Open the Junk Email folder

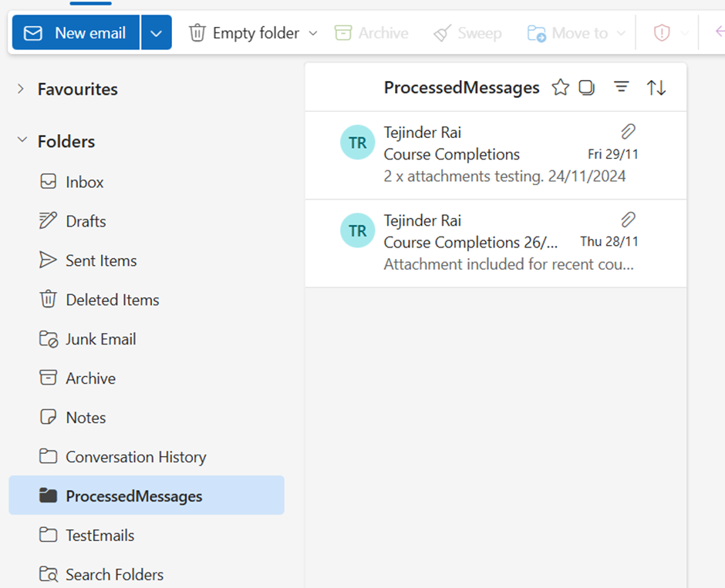pyautogui.click(x=100, y=339)
